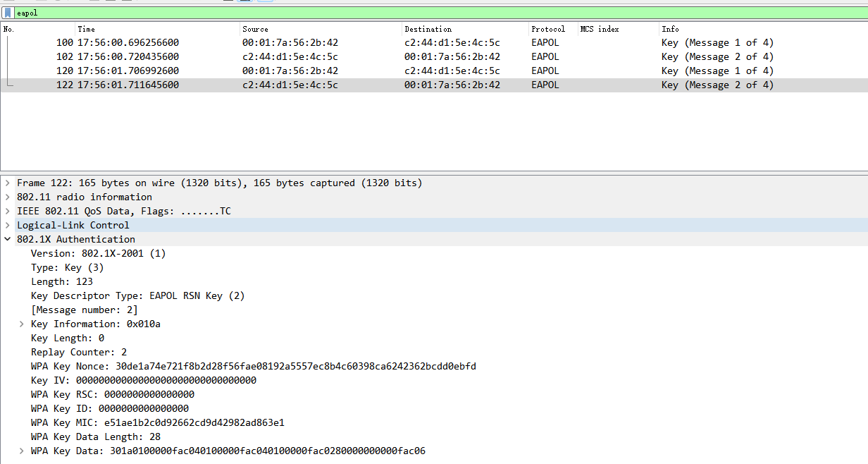This screenshot has width=868, height=464.
Task: Click the time 17:56:01.706992600 cell
Action: pos(128,71)
